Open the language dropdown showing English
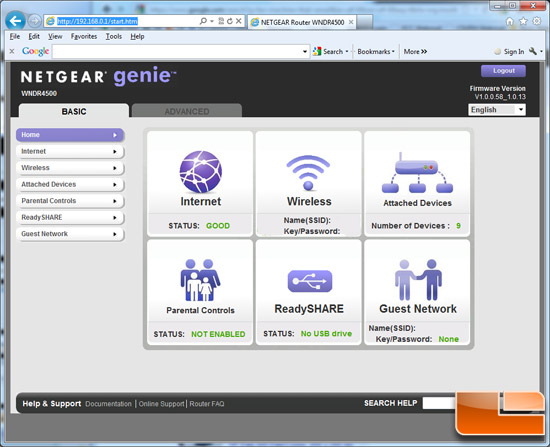 click(497, 110)
